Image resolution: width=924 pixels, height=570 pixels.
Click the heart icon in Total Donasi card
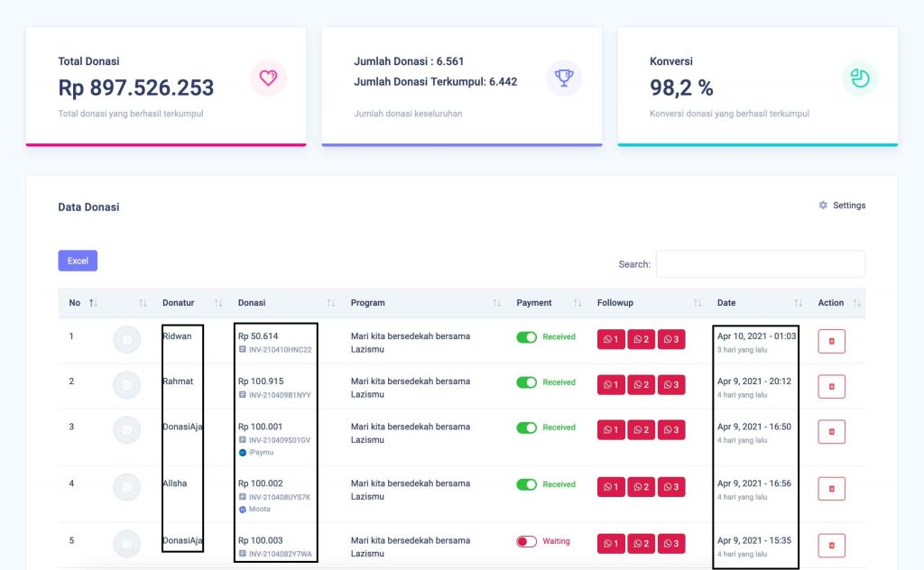pyautogui.click(x=268, y=78)
